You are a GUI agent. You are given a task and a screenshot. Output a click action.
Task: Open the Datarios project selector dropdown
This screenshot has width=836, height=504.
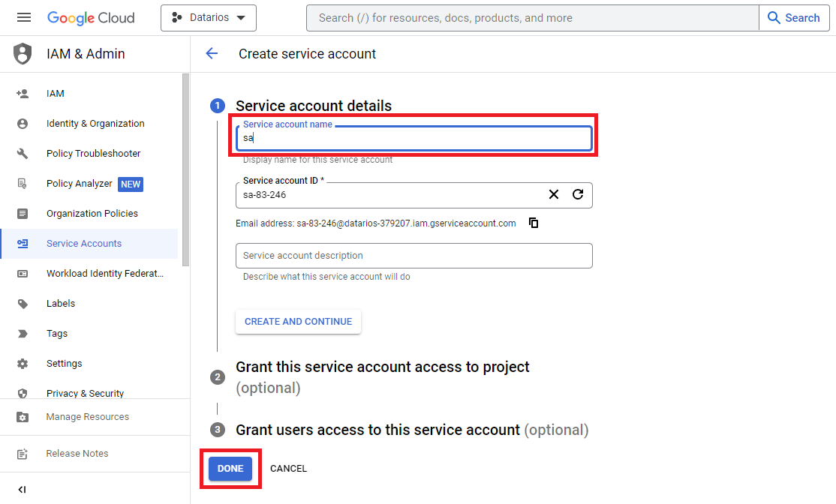209,18
